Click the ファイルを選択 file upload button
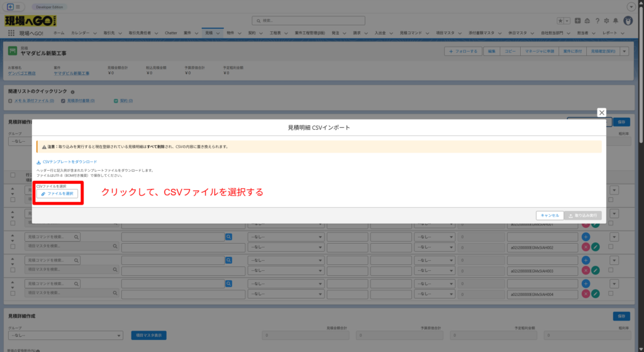The width and height of the screenshot is (644, 352). coord(57,194)
